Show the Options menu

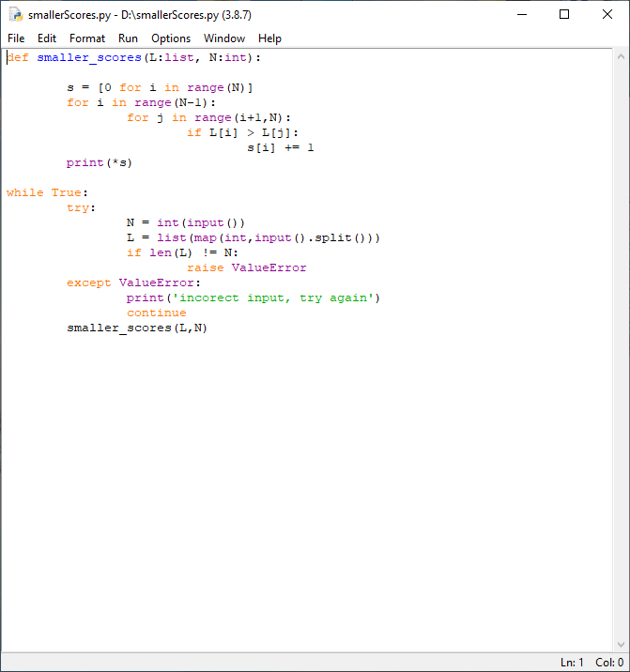coord(171,38)
